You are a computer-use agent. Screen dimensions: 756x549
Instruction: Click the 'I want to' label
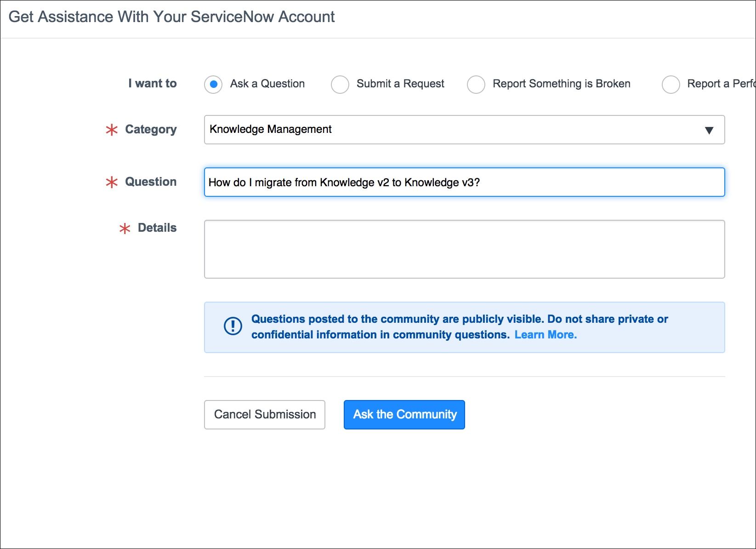[152, 83]
